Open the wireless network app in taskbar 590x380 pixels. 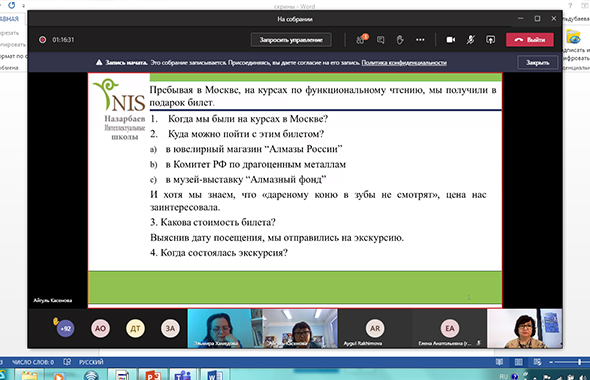91,375
